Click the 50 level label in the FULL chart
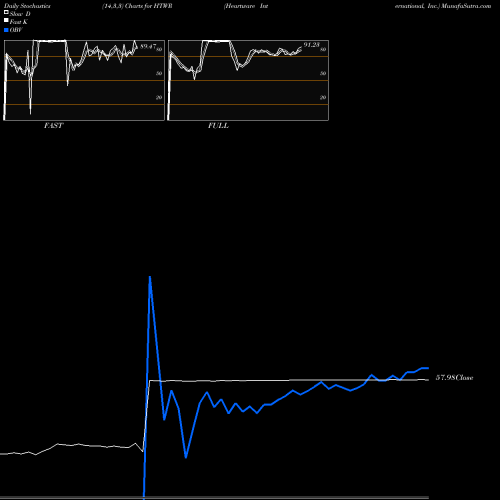The height and width of the screenshot is (500, 500). (323, 73)
